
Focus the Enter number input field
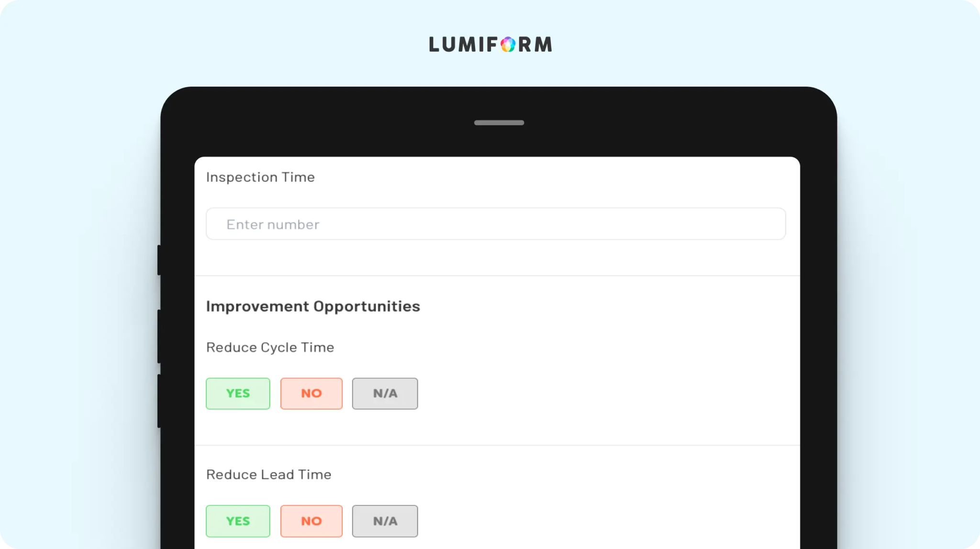pyautogui.click(x=496, y=224)
